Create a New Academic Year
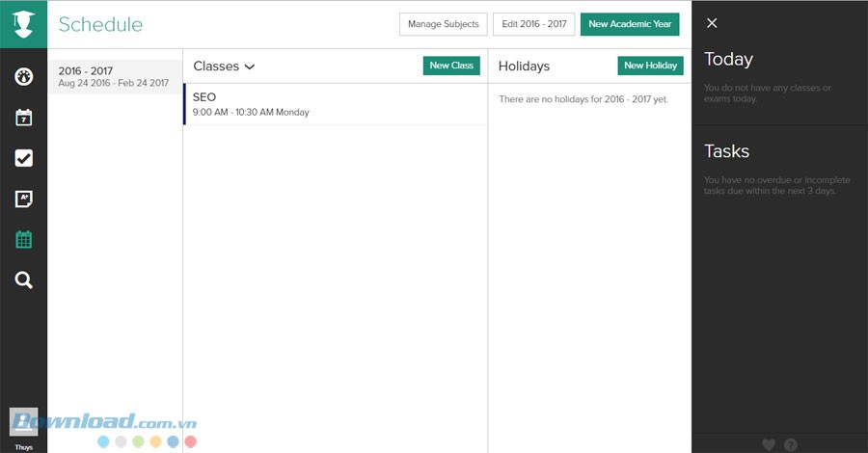 pos(629,24)
